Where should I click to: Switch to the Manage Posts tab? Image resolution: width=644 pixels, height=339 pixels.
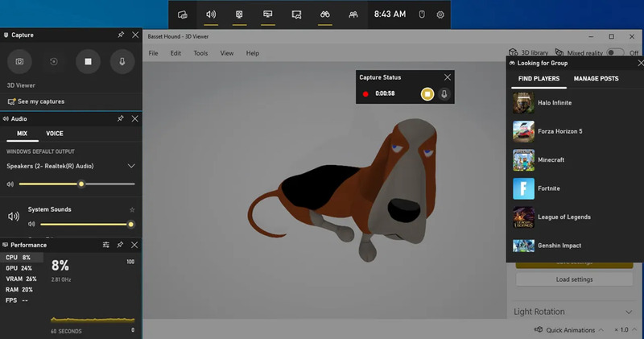point(595,79)
